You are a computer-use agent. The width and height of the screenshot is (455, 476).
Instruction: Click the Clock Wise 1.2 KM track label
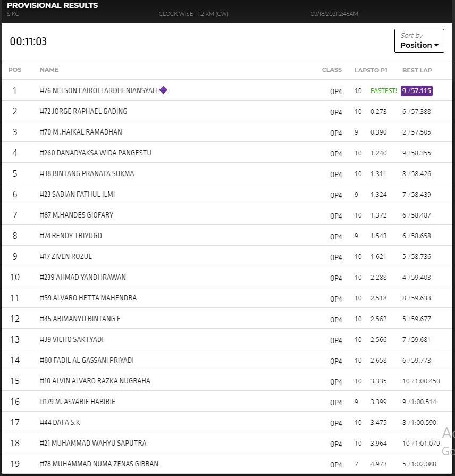193,14
